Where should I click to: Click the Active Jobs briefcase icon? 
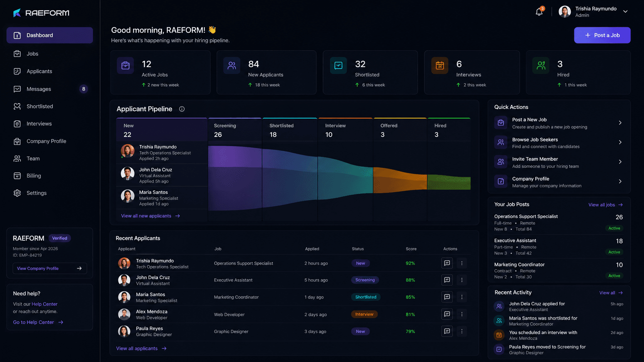tap(126, 66)
